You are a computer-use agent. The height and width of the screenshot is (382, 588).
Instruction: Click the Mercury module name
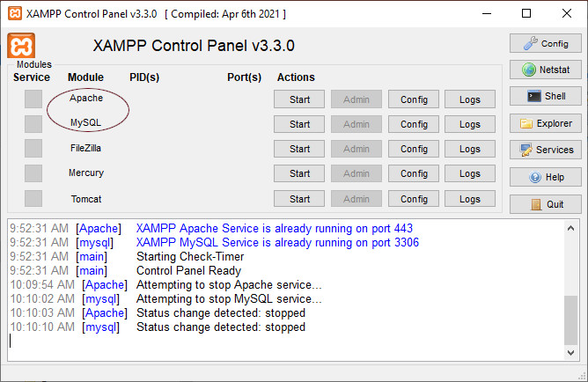click(86, 173)
